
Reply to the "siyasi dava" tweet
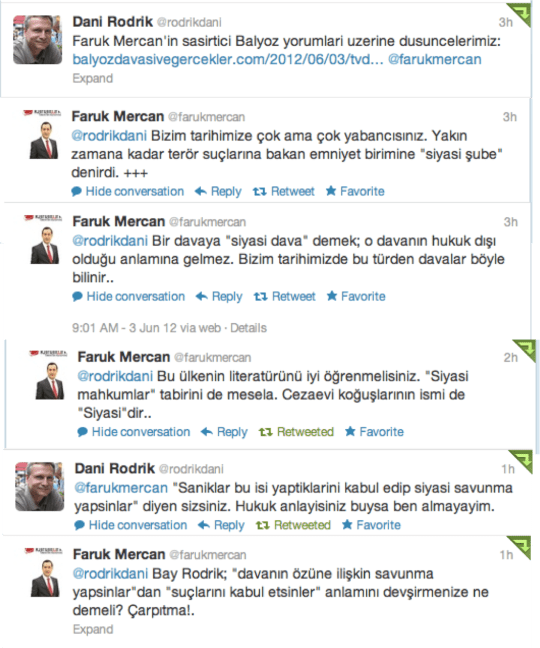(x=219, y=296)
